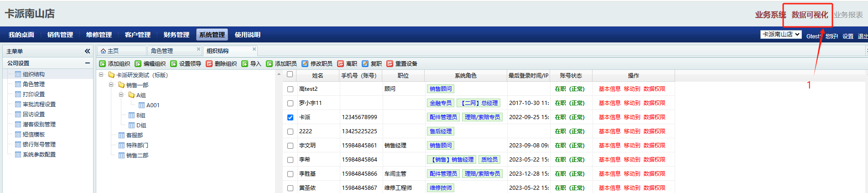Screen dimensions: 868x193
Task: Click the 编辑组织 edit organization icon
Action: tap(138, 64)
